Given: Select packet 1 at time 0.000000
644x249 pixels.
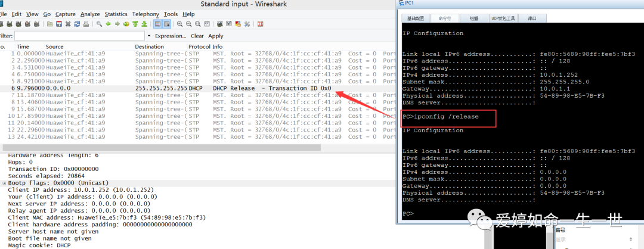Looking at the screenshot, I should coord(197,54).
